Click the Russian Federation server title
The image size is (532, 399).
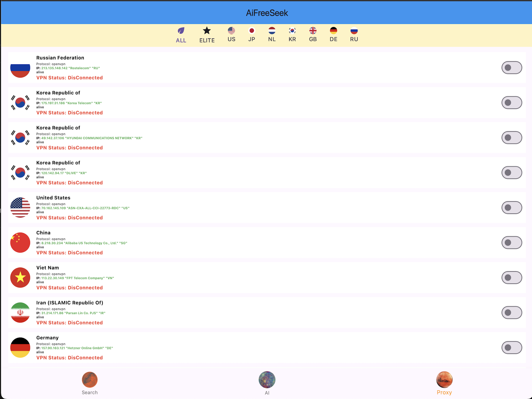60,58
